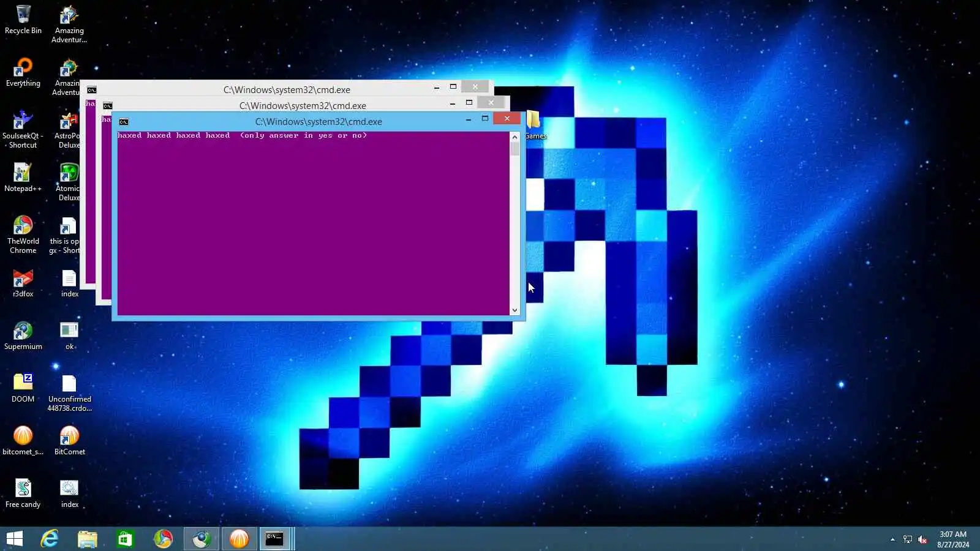Select the topmost Amazing Adventur... desktop icon

tap(69, 24)
